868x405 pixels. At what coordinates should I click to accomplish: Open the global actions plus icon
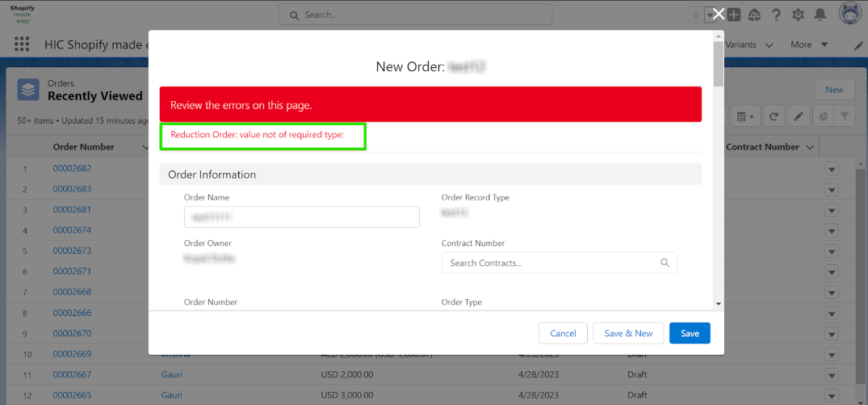tap(733, 15)
